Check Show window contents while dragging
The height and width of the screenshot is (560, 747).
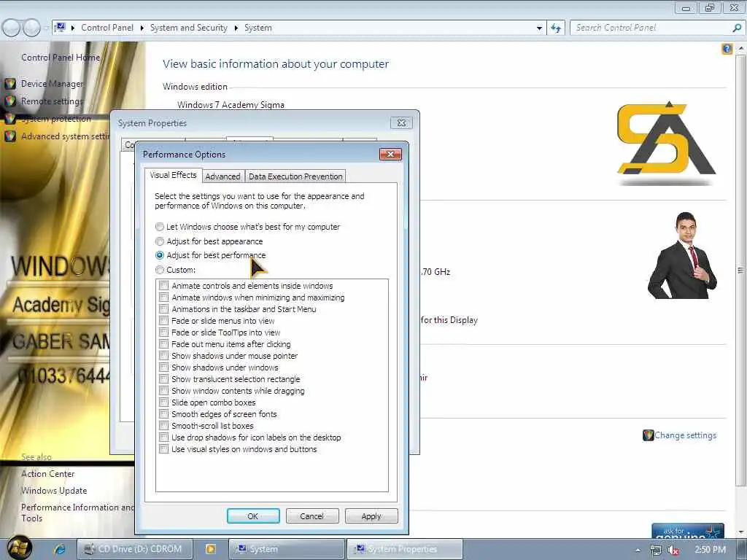pyautogui.click(x=164, y=391)
